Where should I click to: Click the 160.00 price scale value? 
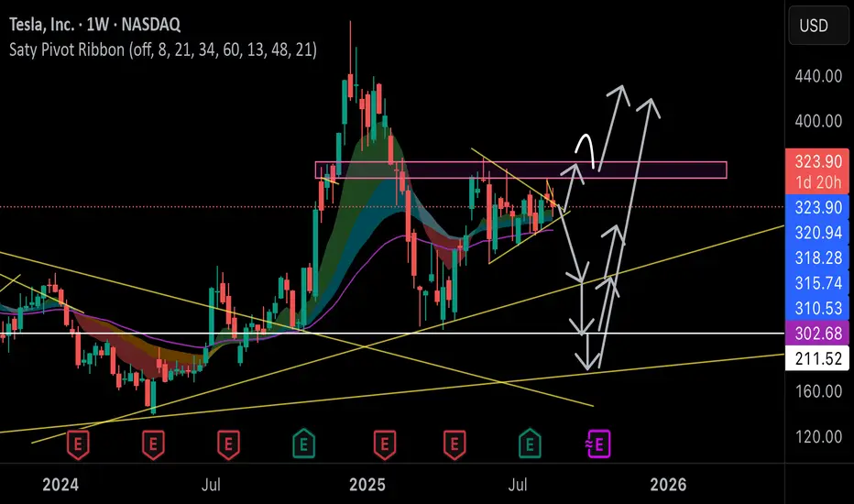tap(818, 391)
